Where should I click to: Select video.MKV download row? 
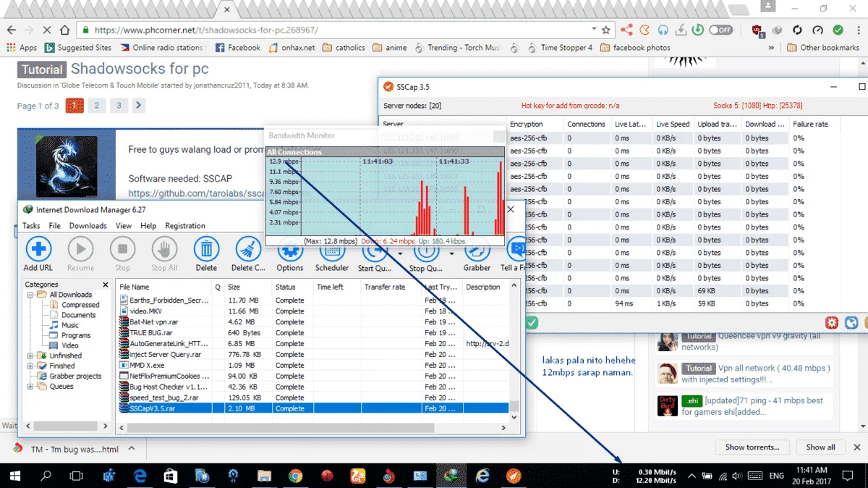point(313,311)
